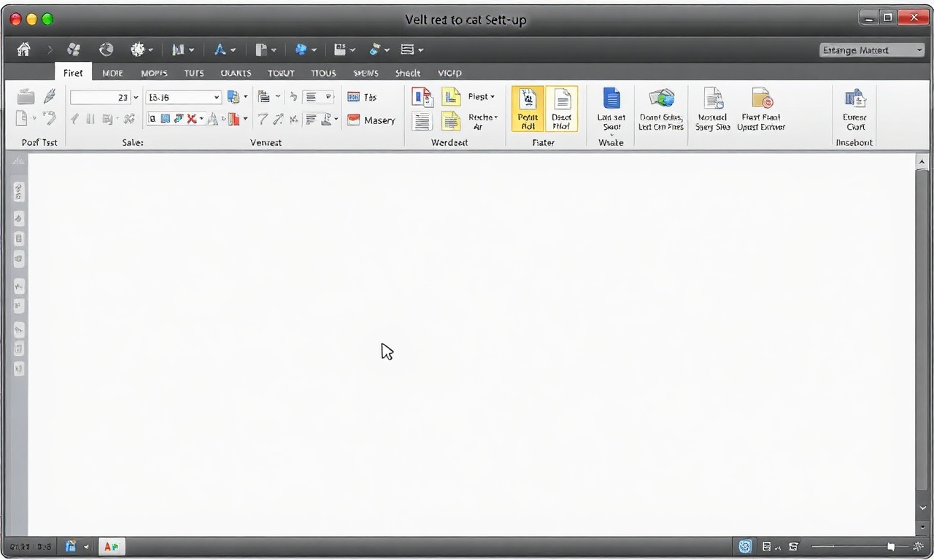This screenshot has height=560, width=934.
Task: Switch to the CRANTS ribbon tab
Action: [236, 73]
